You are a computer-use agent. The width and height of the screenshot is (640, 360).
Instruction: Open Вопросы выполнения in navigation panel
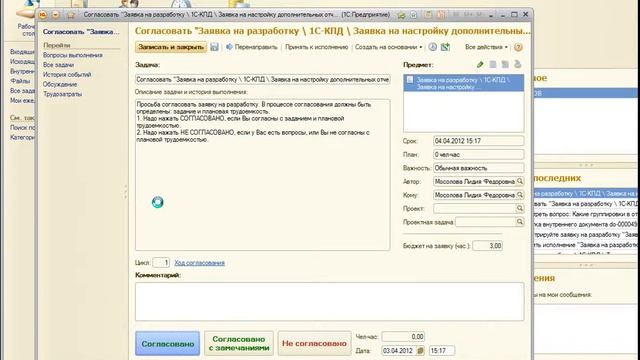click(73, 55)
